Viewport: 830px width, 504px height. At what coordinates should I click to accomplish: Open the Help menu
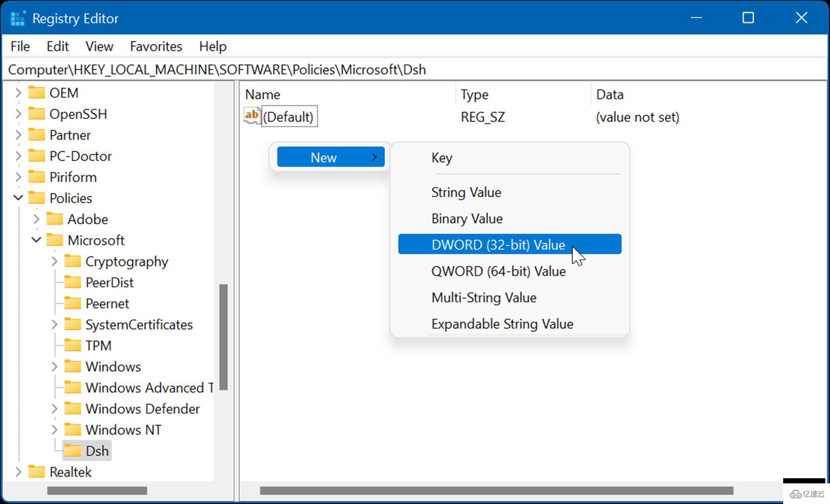(x=213, y=46)
